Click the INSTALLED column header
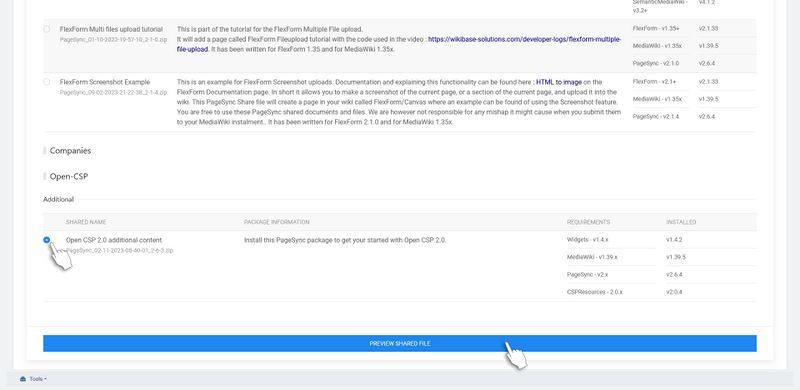The height and width of the screenshot is (390, 800). [681, 222]
